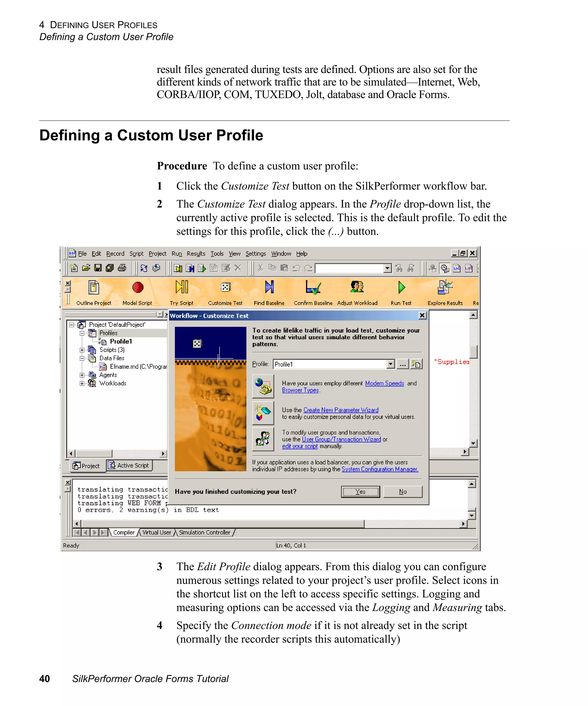Screen dimensions: 588x706
Task: Select Efname.rnd data file in tree
Action: pyautogui.click(x=138, y=366)
